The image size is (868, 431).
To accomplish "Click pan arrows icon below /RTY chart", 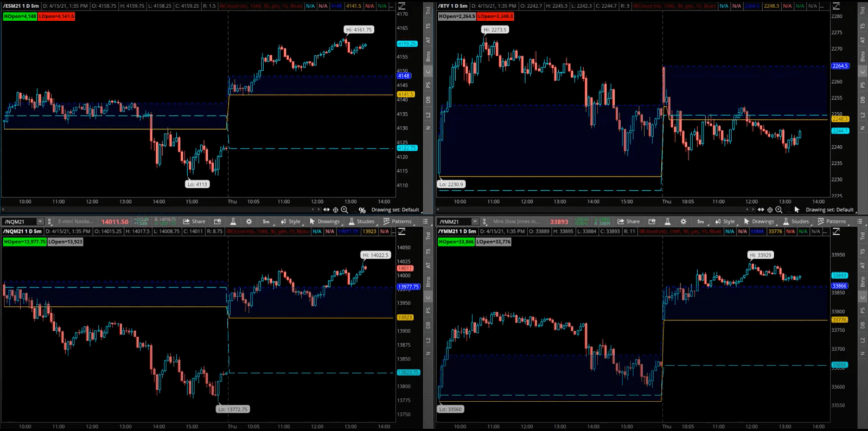I will point(761,210).
